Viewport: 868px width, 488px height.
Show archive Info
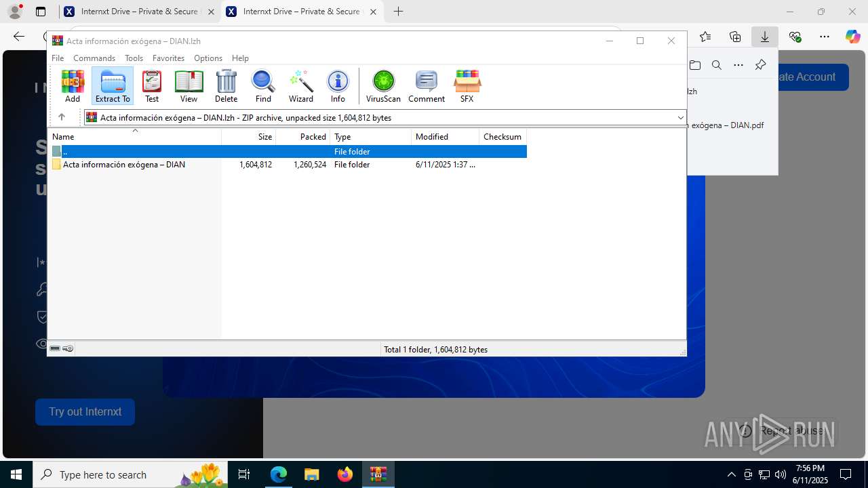coord(338,86)
